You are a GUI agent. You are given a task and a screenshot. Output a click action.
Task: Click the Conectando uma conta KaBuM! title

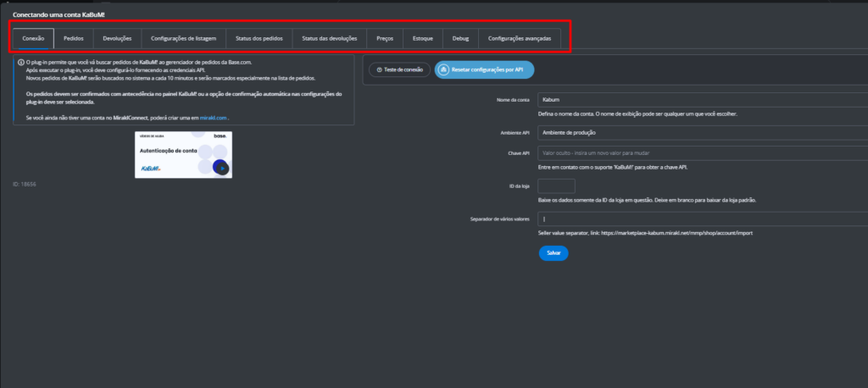click(x=58, y=14)
